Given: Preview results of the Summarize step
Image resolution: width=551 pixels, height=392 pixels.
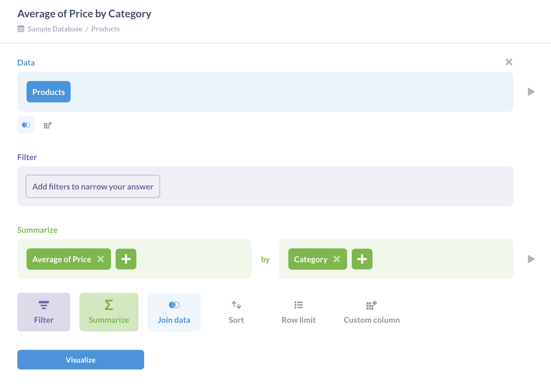Looking at the screenshot, I should tap(531, 259).
